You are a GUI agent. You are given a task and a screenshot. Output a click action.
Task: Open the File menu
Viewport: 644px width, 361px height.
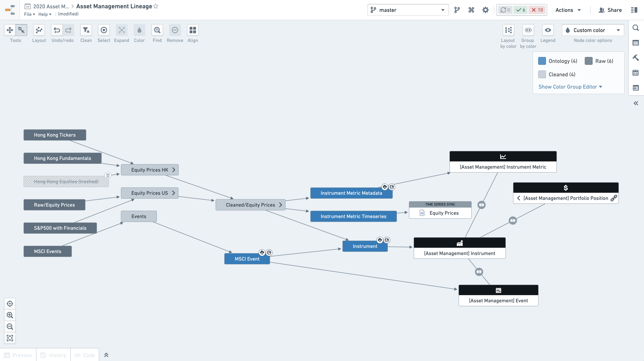(29, 14)
